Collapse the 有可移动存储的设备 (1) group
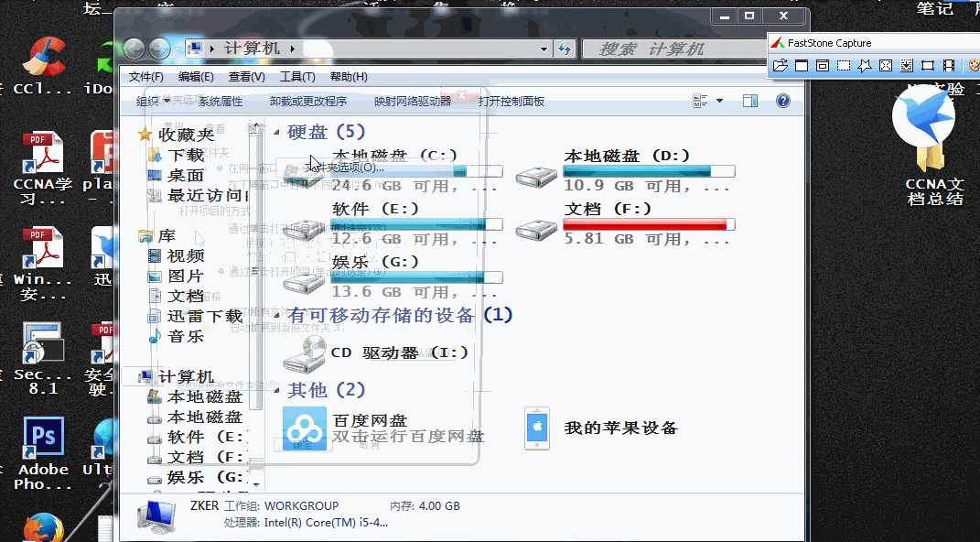The height and width of the screenshot is (542, 980). click(277, 315)
